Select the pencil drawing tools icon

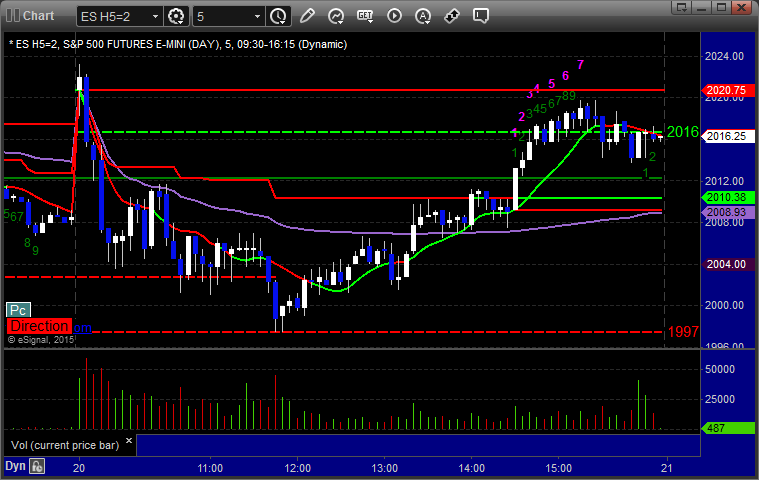tap(307, 16)
